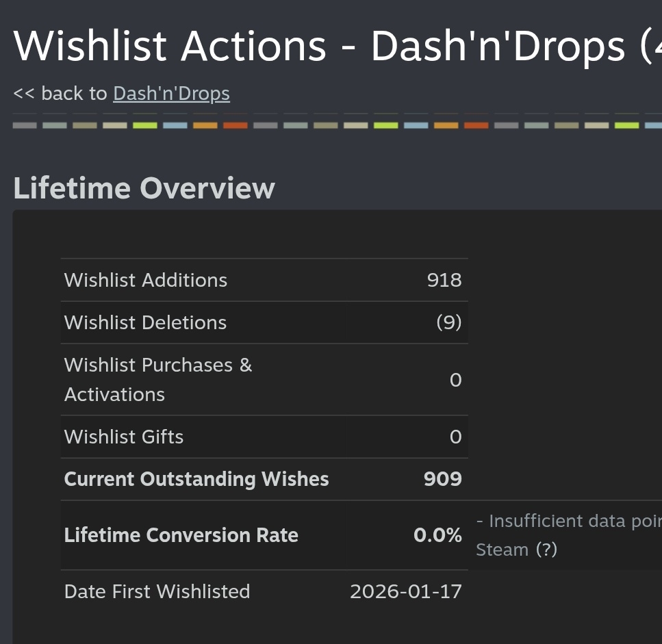Click the Insufficient data note text
The image size is (662, 644).
(x=568, y=521)
